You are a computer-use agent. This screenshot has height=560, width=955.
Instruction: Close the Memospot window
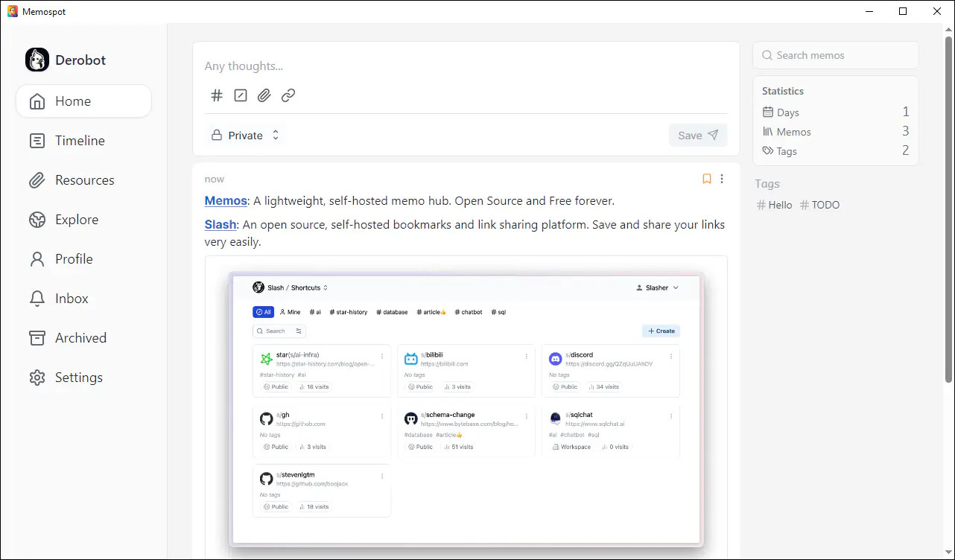[x=937, y=11]
